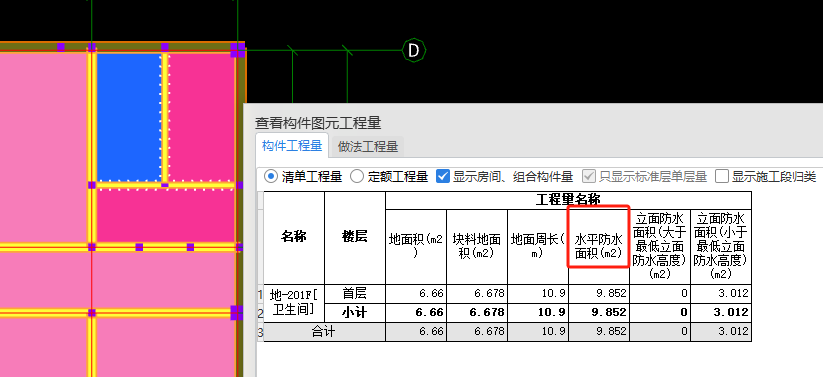Viewport: 823px width, 377px height.
Task: Switch to the 做法工程量 tab
Action: 367,146
